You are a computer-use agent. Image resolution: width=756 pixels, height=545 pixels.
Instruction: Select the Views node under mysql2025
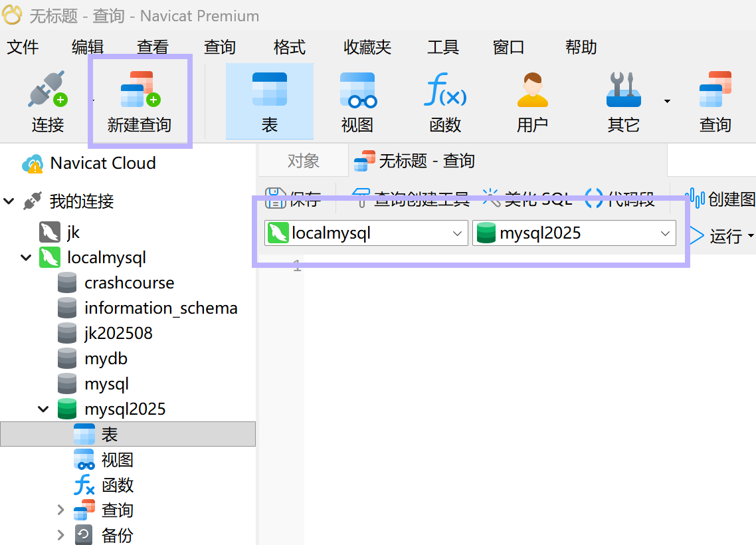[x=103, y=460]
